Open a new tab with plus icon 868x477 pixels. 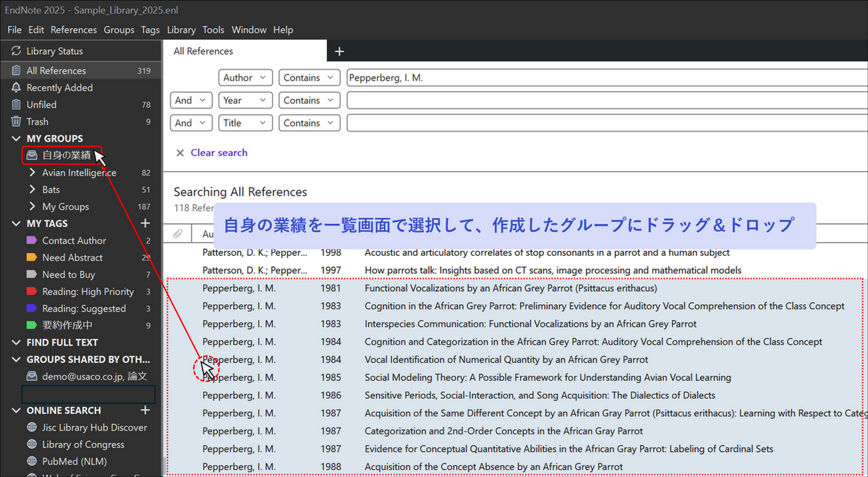click(x=339, y=51)
